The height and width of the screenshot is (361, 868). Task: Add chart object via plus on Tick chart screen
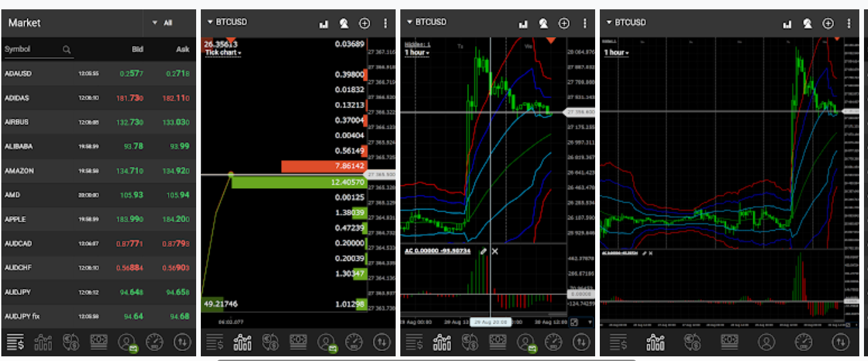(365, 23)
